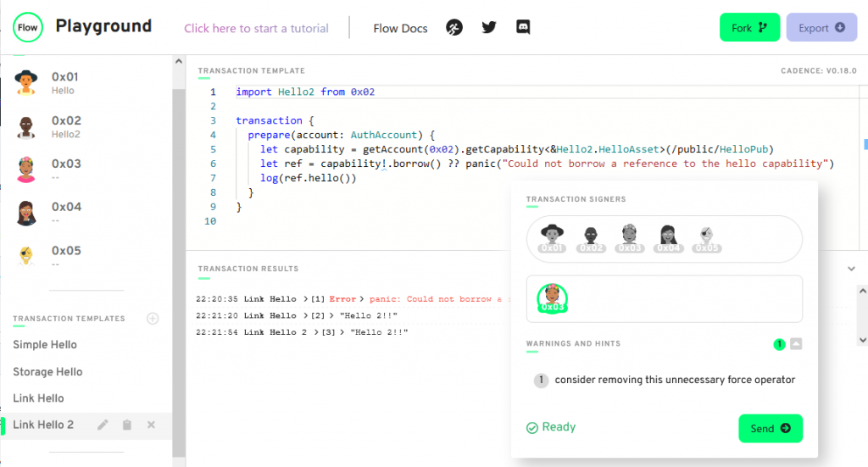The width and height of the screenshot is (868, 467).
Task: Open the Simple Hello template
Action: tap(45, 345)
